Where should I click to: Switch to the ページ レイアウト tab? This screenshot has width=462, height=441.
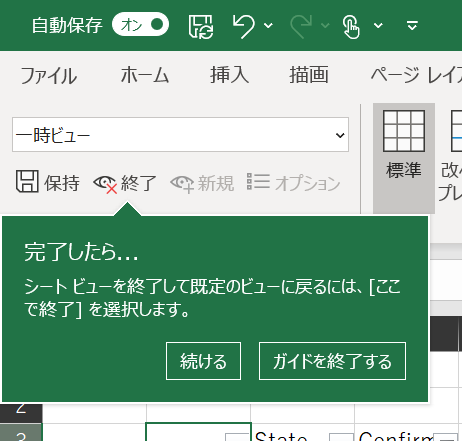tap(416, 75)
